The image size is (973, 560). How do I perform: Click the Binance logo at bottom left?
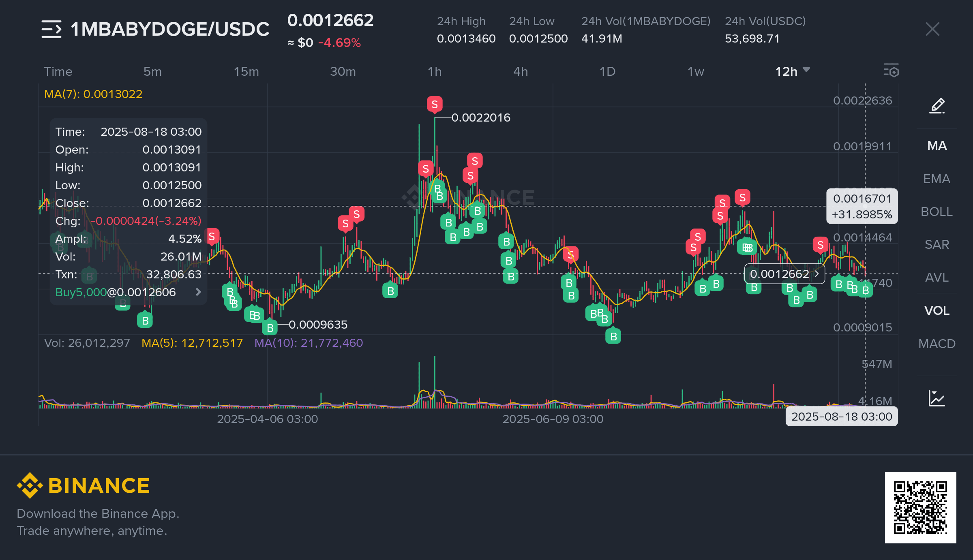click(84, 485)
